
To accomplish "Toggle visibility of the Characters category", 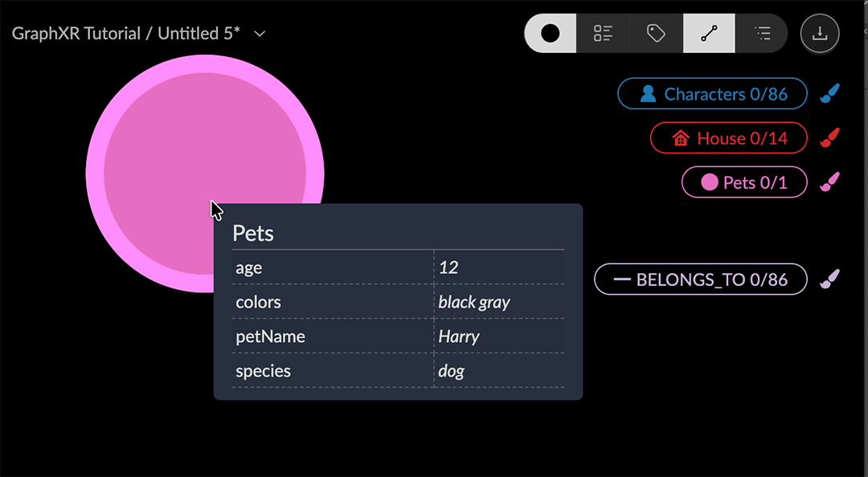I will click(711, 93).
